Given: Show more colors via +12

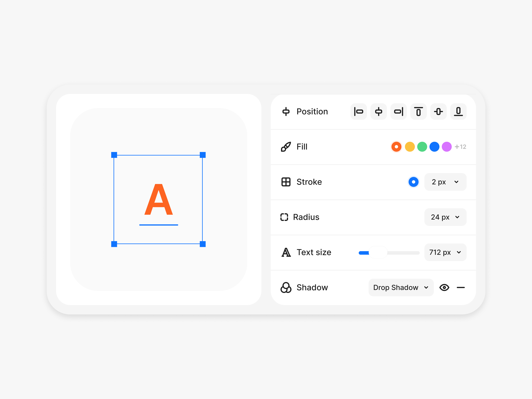Looking at the screenshot, I should click(x=460, y=147).
